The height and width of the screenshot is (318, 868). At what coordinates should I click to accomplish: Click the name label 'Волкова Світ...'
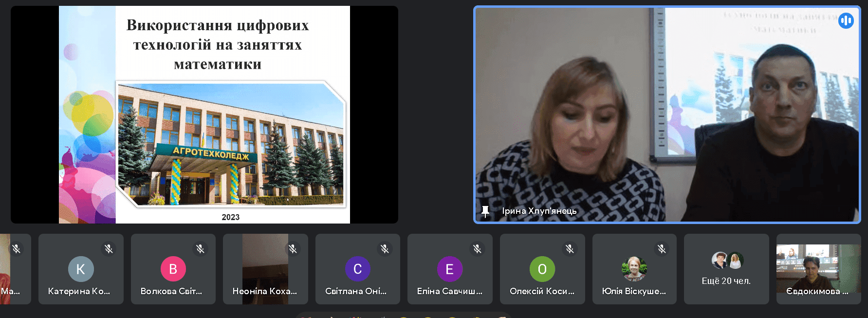pyautogui.click(x=171, y=291)
